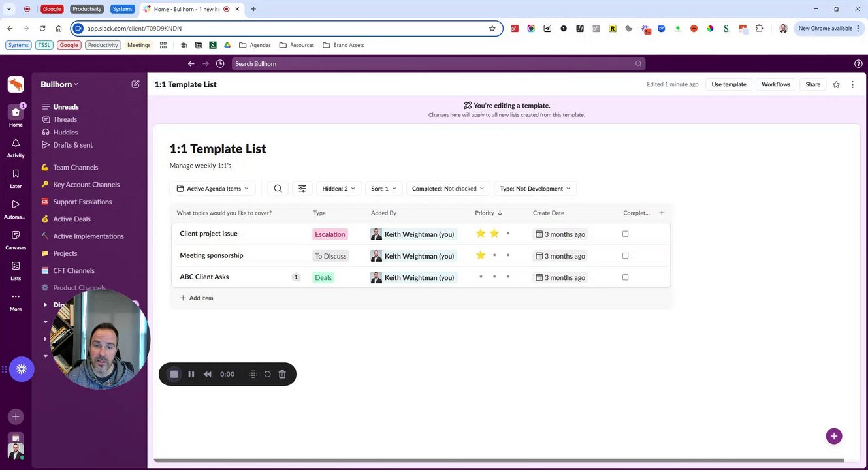The height and width of the screenshot is (470, 868).
Task: Check completed box for Client project issue
Action: point(625,234)
